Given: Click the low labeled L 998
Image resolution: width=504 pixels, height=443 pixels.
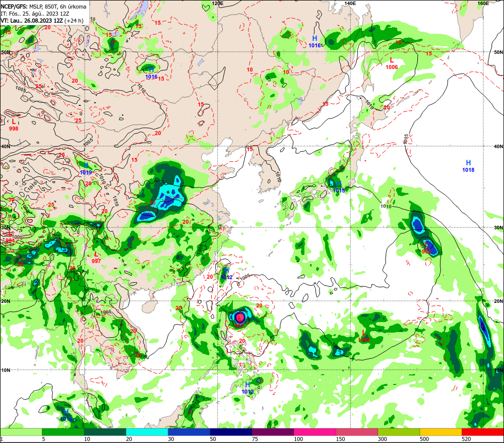Looking at the screenshot, I should (x=14, y=125).
